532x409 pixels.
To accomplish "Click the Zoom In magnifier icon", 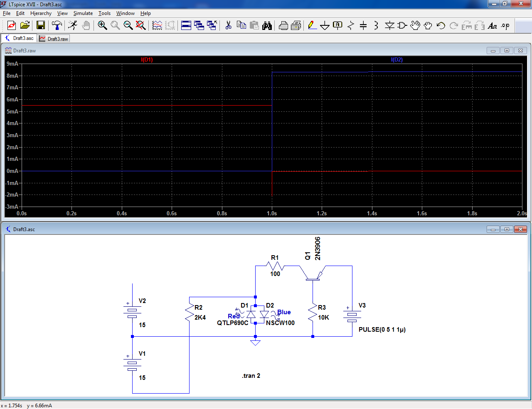I will [102, 25].
